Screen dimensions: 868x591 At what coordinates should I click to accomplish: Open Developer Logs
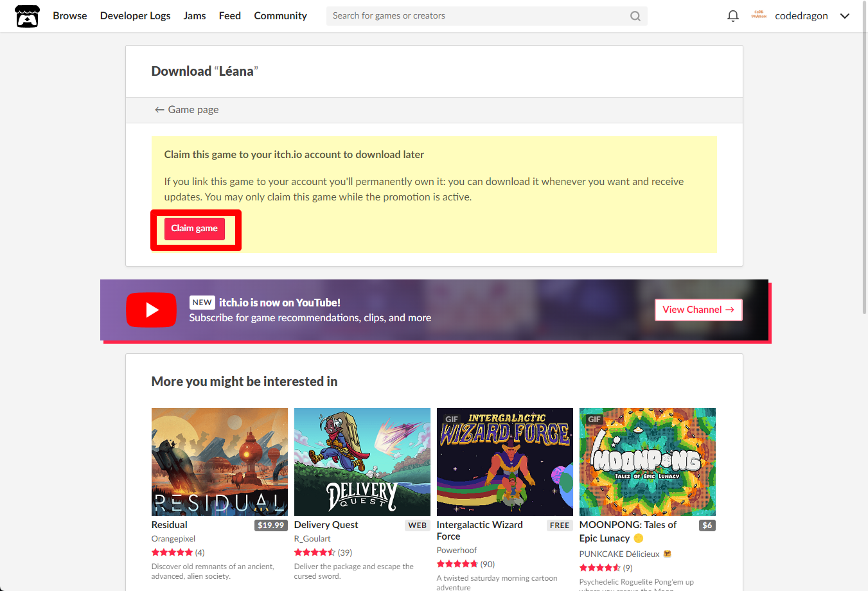(135, 16)
